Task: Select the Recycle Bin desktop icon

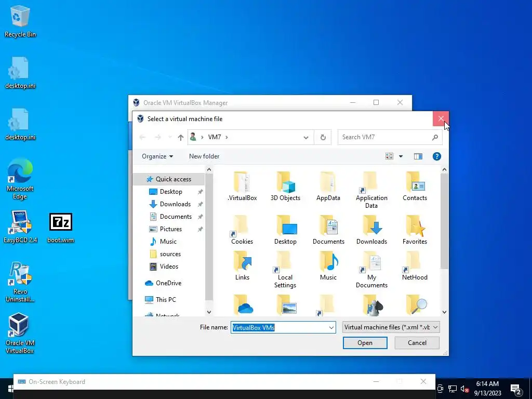Action: point(20,21)
